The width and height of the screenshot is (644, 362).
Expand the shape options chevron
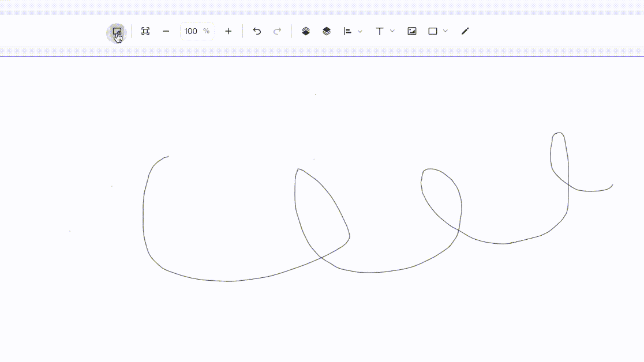click(x=445, y=31)
